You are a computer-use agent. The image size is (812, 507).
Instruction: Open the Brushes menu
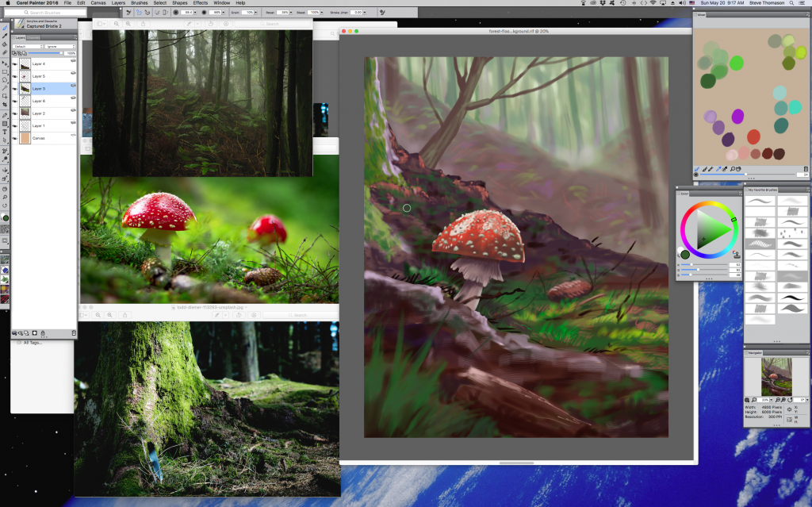tap(139, 3)
